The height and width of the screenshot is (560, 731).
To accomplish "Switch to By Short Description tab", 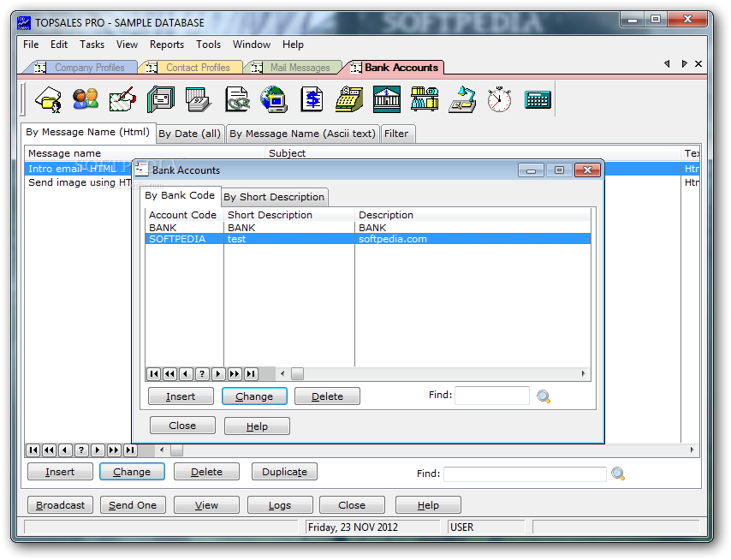I will 274,197.
